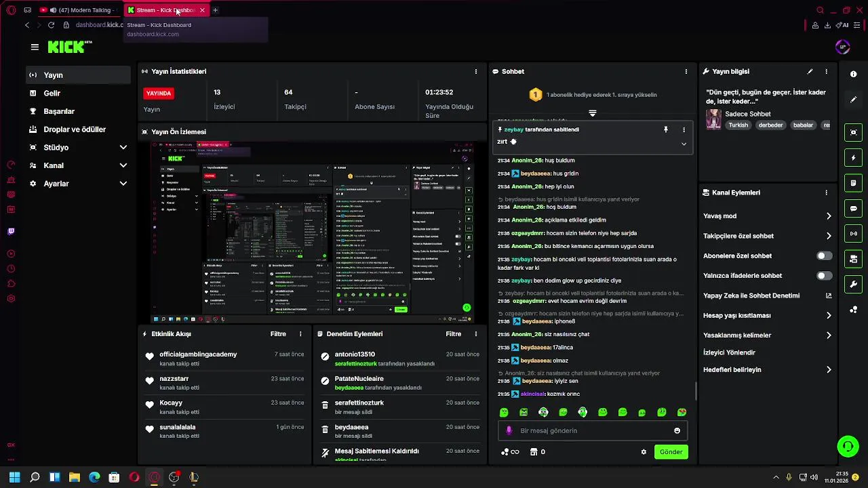Open Etkinlik Akışı three-dot menu
Viewport: 868px width, 488px height.
point(300,334)
